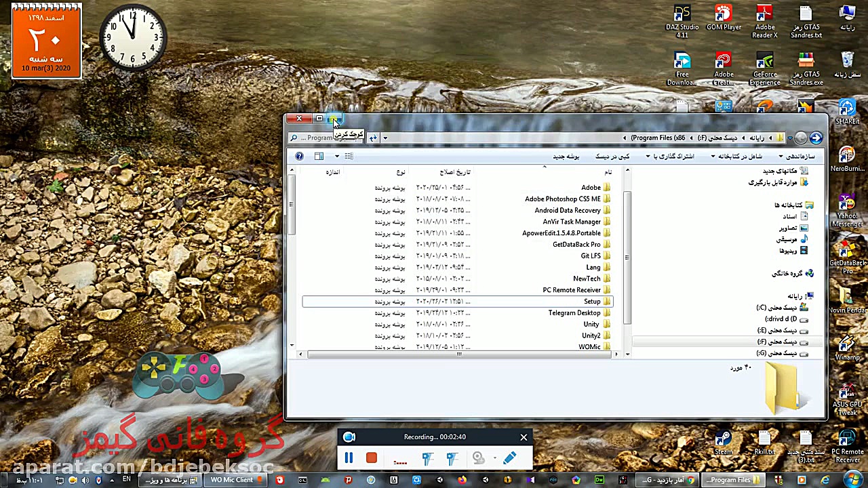Open GetDataBack Pro desktop shortcut
The image size is (868, 488).
847,258
